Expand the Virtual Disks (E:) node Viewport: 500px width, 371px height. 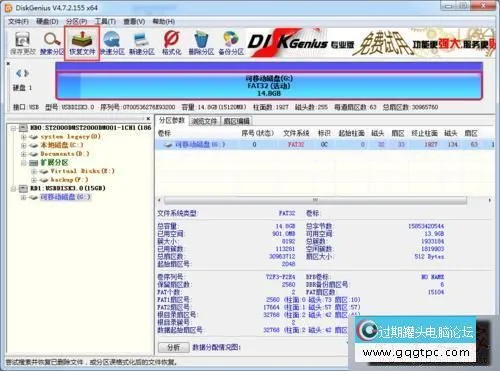(33, 171)
